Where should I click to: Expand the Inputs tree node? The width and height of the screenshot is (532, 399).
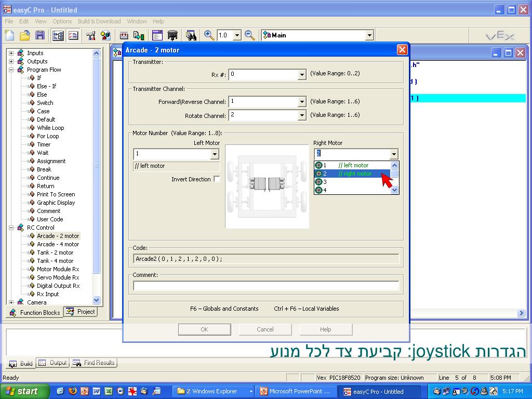[11, 53]
